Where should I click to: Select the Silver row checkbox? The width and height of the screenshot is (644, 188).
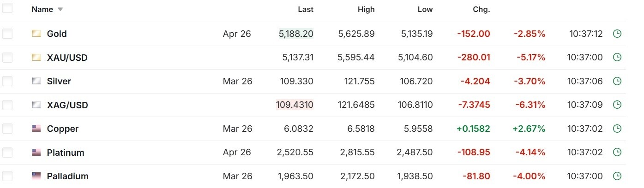[x=7, y=81]
